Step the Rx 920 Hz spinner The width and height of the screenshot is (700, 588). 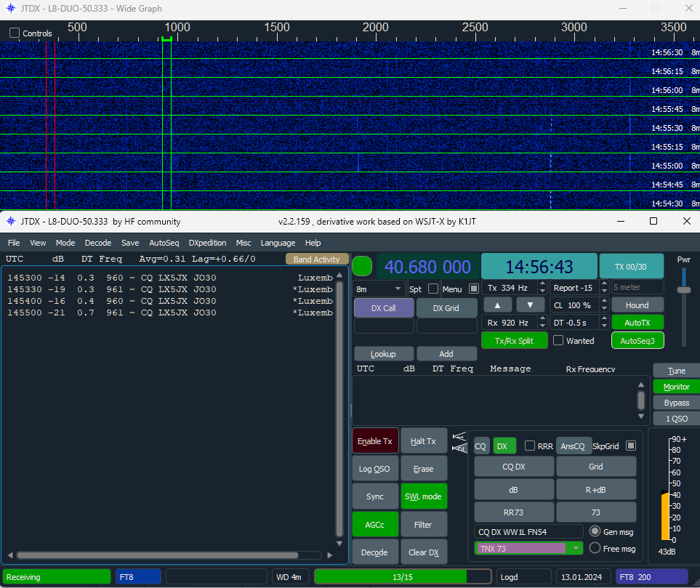(x=542, y=323)
